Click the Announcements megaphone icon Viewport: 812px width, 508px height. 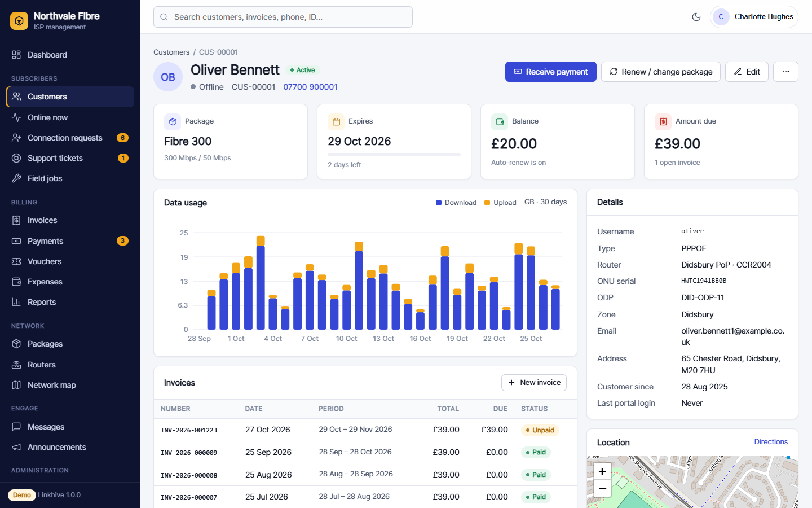tap(16, 447)
